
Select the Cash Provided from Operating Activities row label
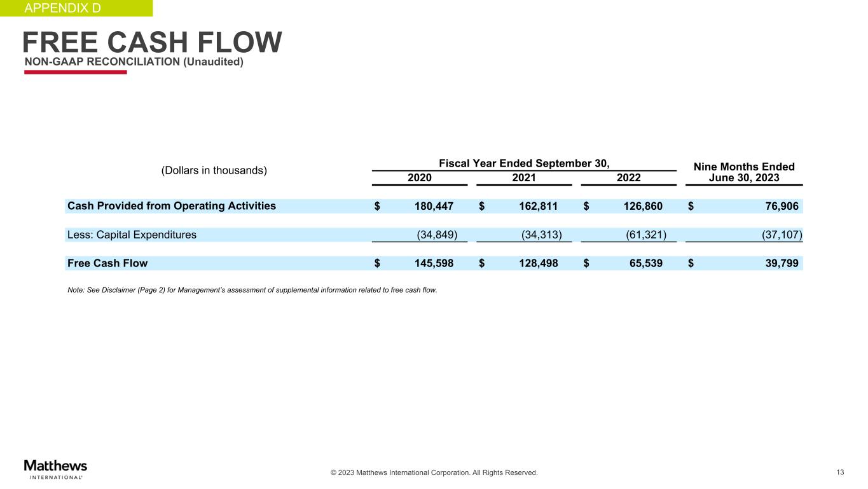click(171, 206)
